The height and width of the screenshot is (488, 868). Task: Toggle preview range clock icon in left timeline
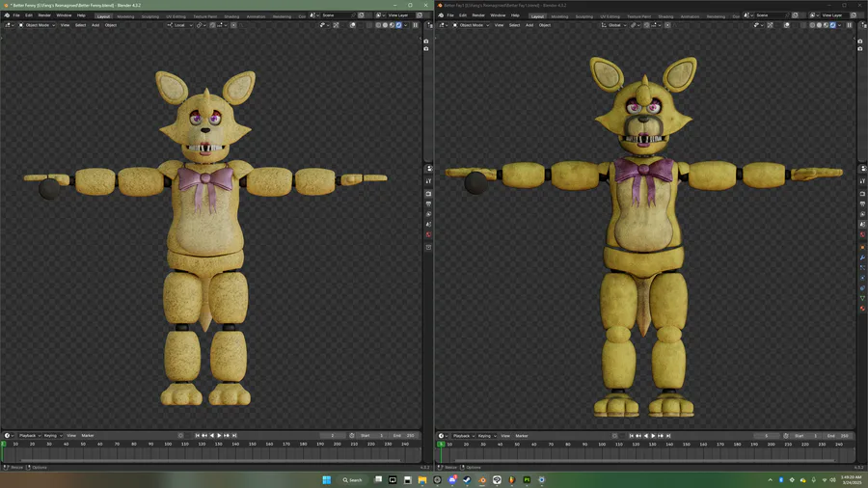pos(352,435)
